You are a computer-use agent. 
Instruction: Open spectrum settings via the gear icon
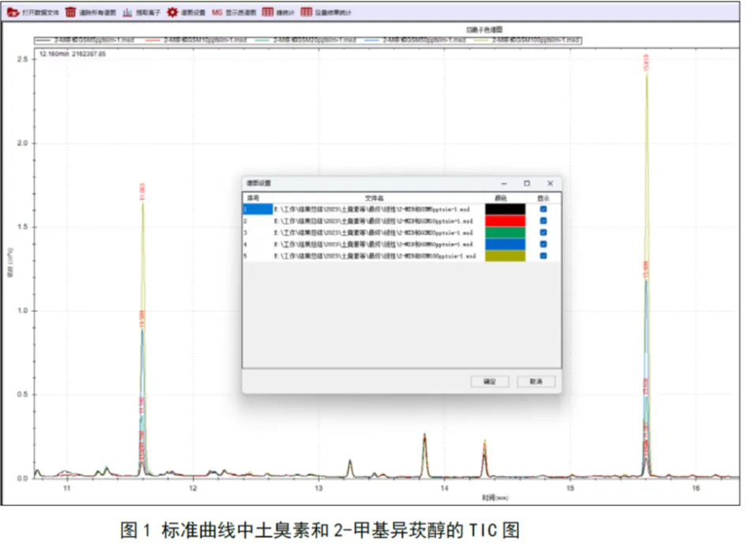coord(172,13)
